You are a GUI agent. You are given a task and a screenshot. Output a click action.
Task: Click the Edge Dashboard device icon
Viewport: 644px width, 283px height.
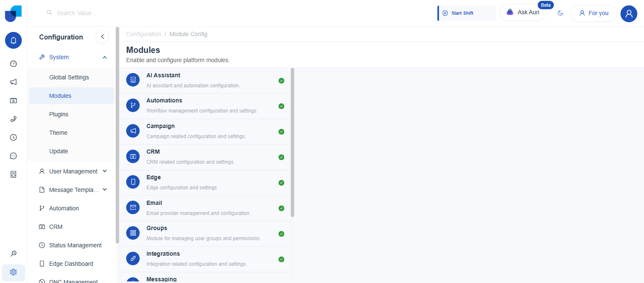[42, 264]
